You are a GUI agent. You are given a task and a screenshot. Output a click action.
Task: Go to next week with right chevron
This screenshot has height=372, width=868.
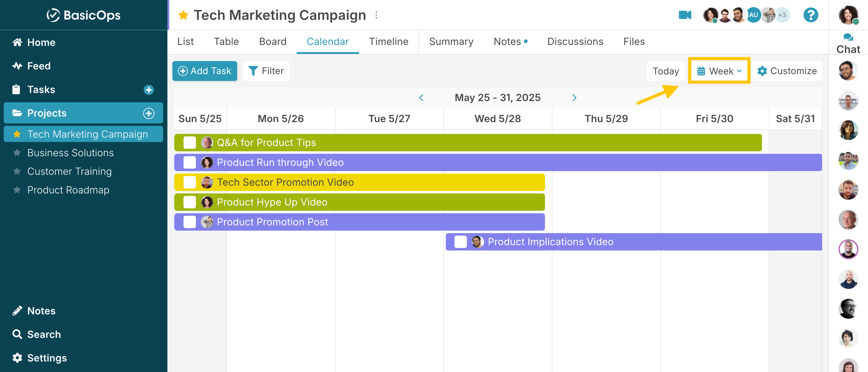(x=574, y=98)
